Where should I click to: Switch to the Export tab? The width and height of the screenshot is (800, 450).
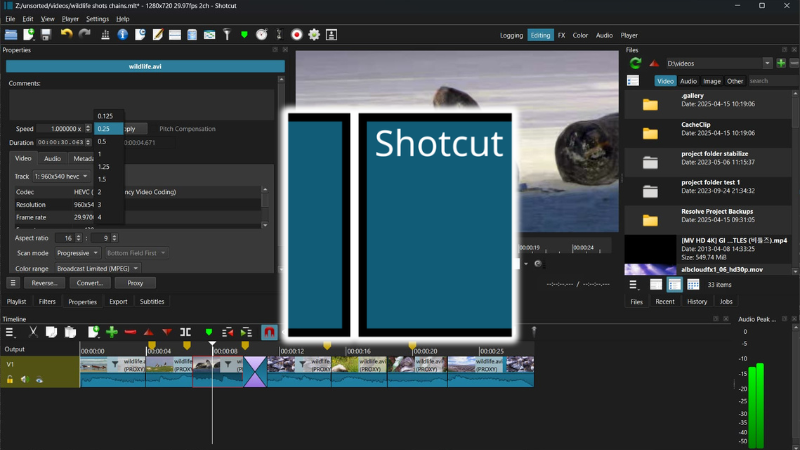click(118, 302)
